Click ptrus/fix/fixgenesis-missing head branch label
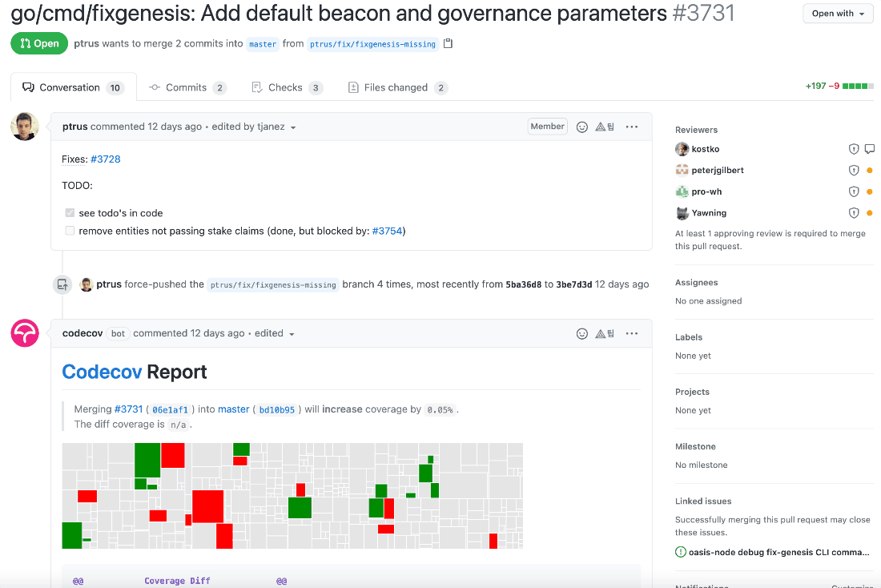 click(372, 44)
